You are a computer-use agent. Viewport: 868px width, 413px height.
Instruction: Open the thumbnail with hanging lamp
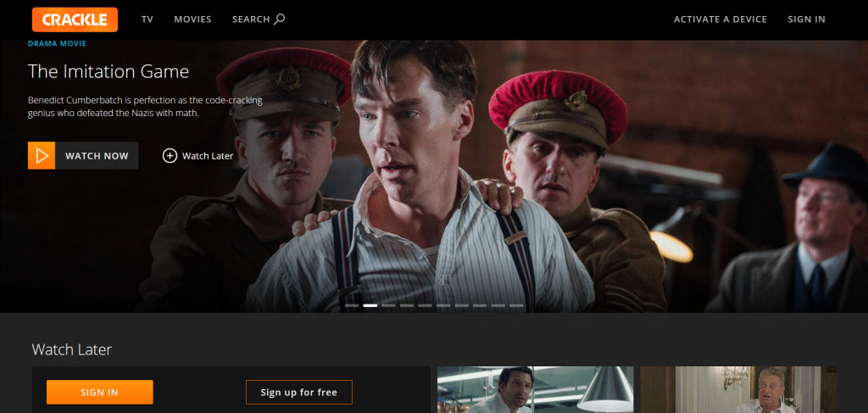[x=536, y=390]
